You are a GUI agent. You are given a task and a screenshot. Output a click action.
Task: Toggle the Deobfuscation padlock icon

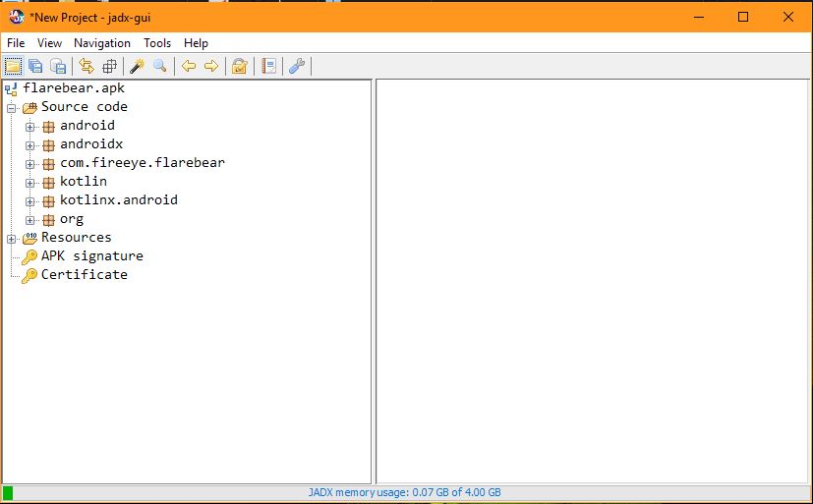[x=240, y=66]
